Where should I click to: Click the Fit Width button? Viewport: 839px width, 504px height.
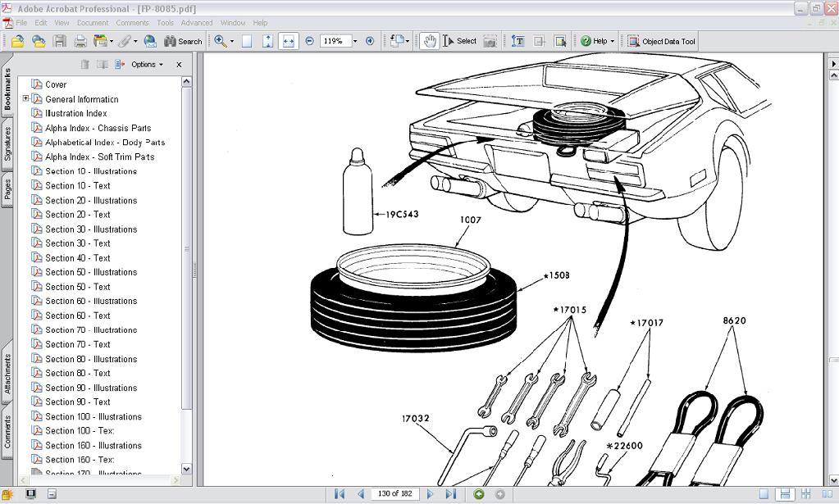pyautogui.click(x=288, y=41)
